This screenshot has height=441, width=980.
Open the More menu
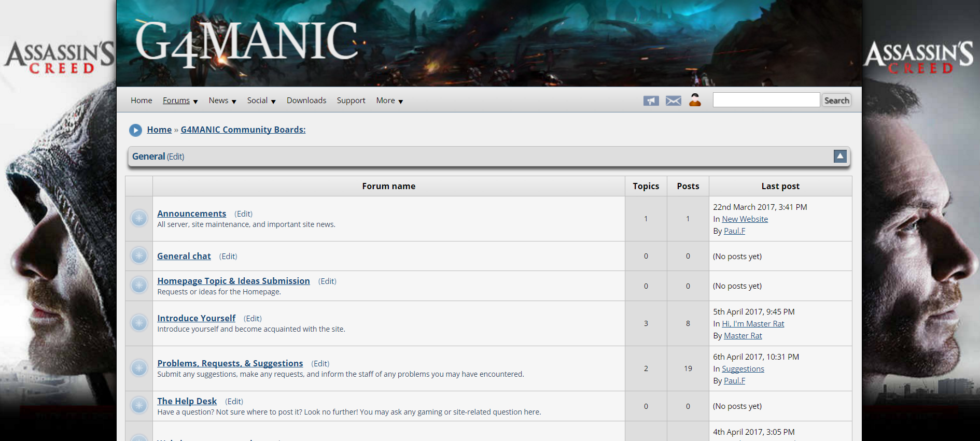(386, 101)
